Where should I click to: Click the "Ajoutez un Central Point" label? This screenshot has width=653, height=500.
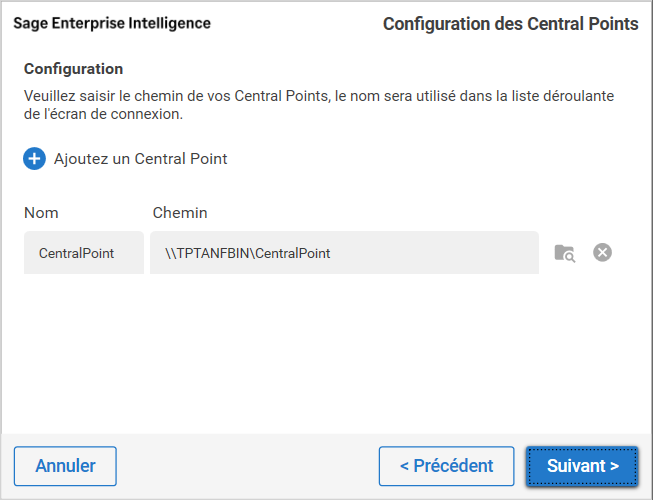(140, 158)
